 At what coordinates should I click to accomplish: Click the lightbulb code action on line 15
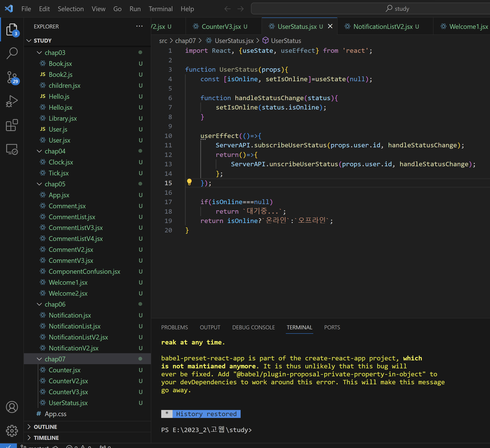(x=189, y=182)
